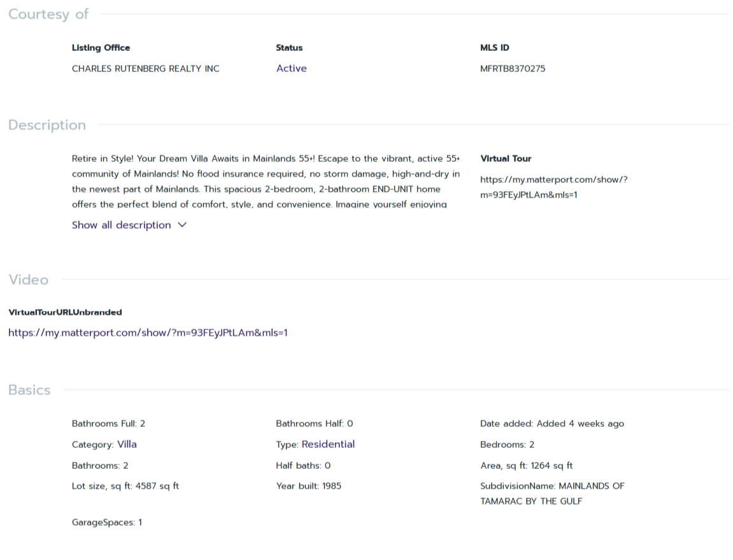Select the Villa category link
733x560 pixels.
127,444
